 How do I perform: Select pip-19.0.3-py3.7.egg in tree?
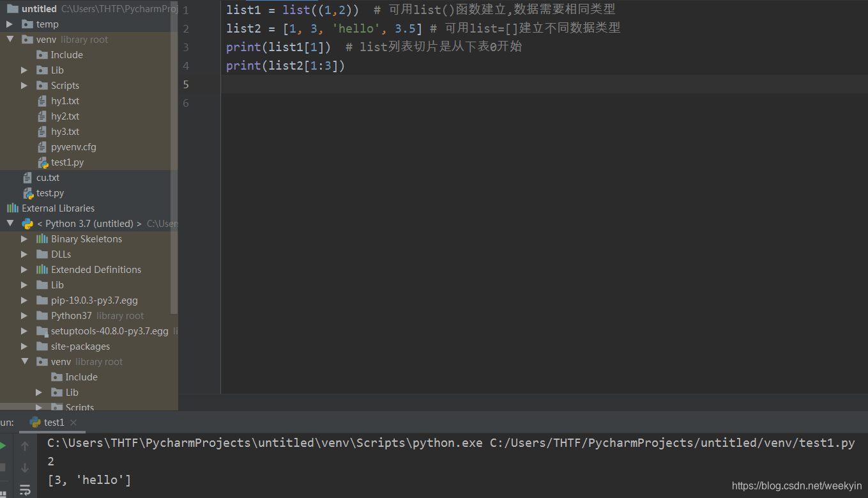[89, 300]
